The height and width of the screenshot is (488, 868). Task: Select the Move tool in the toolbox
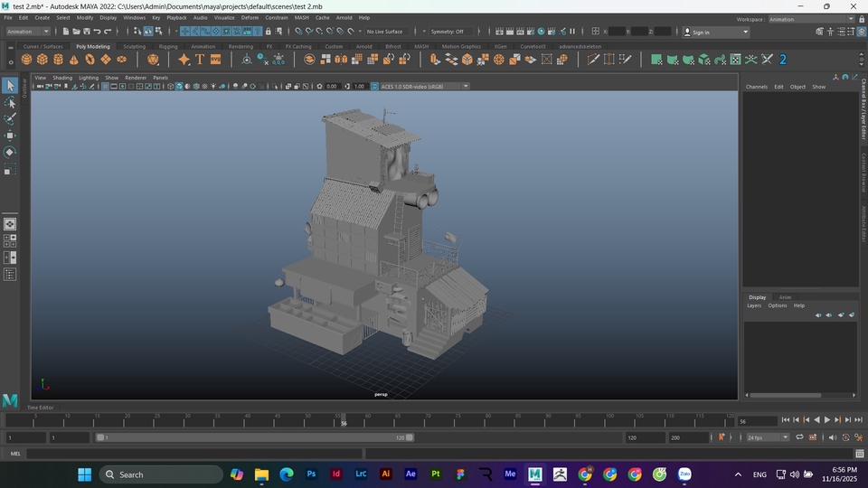click(x=10, y=136)
